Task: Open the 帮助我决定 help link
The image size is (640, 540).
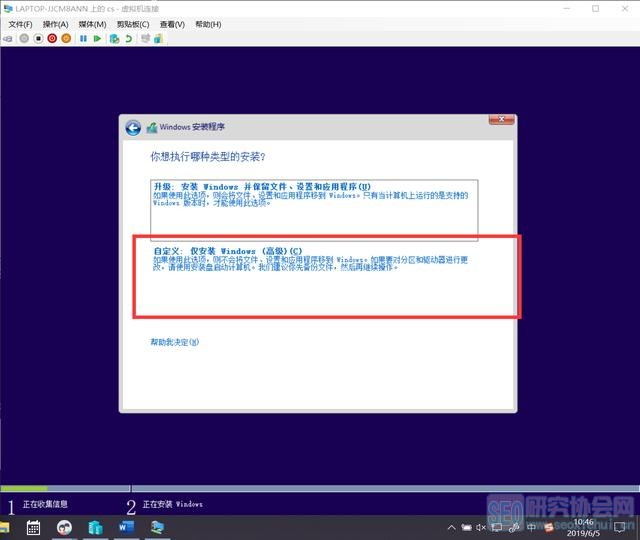Action: (175, 342)
